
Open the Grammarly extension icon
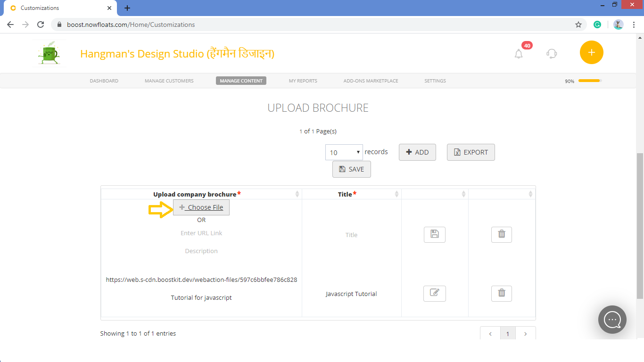point(597,25)
